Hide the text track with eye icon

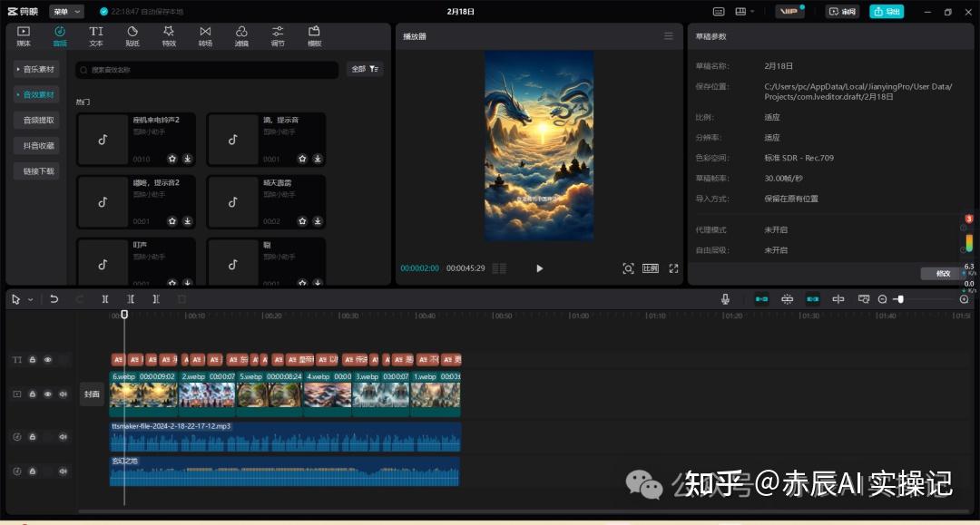click(47, 360)
